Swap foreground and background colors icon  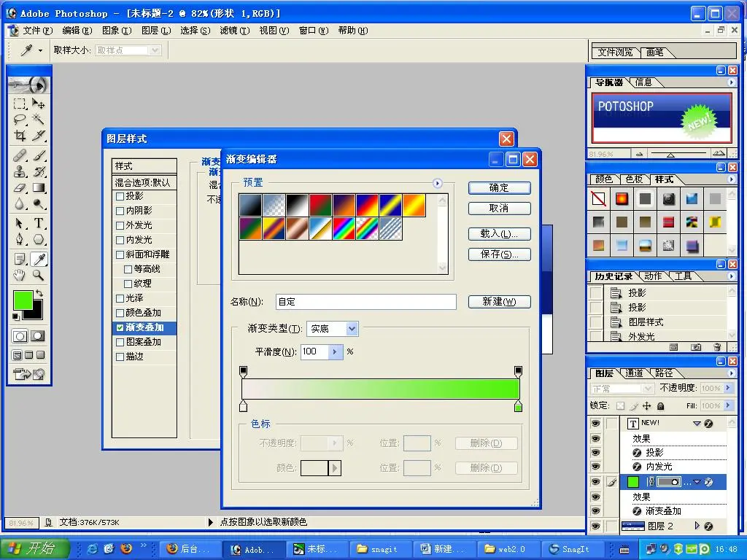39,293
